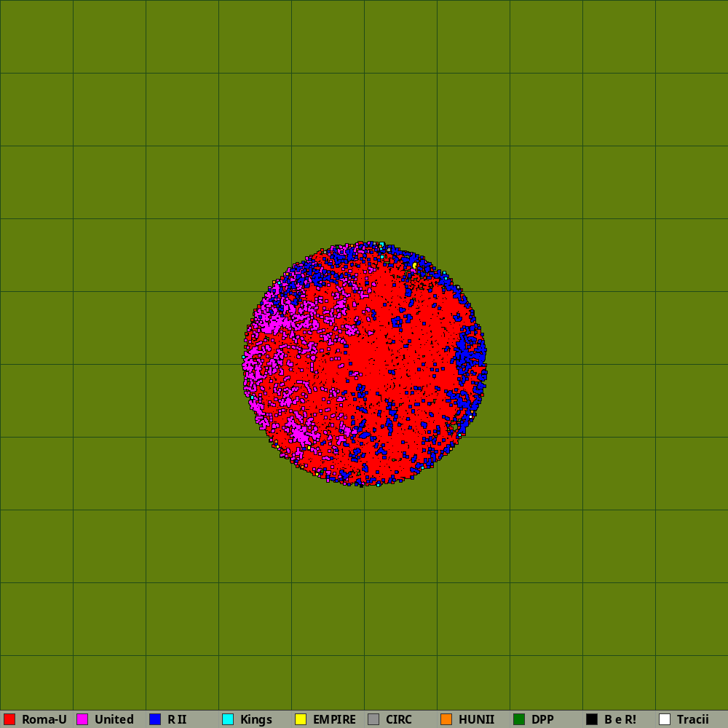This screenshot has width=728, height=728.
Task: Select the Roma-U legend label
Action: click(44, 719)
